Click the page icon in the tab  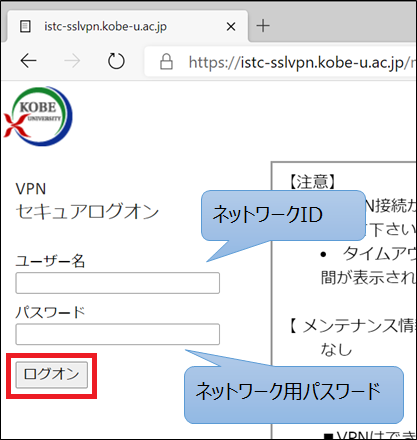[x=25, y=26]
